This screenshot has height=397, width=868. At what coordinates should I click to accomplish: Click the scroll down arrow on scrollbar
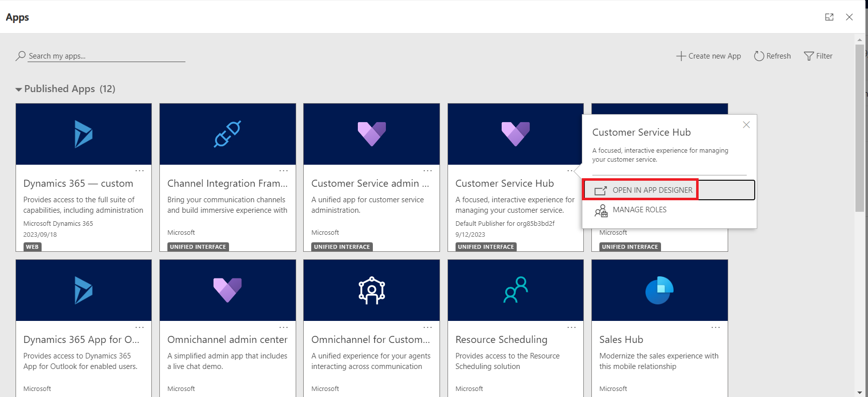(860, 392)
